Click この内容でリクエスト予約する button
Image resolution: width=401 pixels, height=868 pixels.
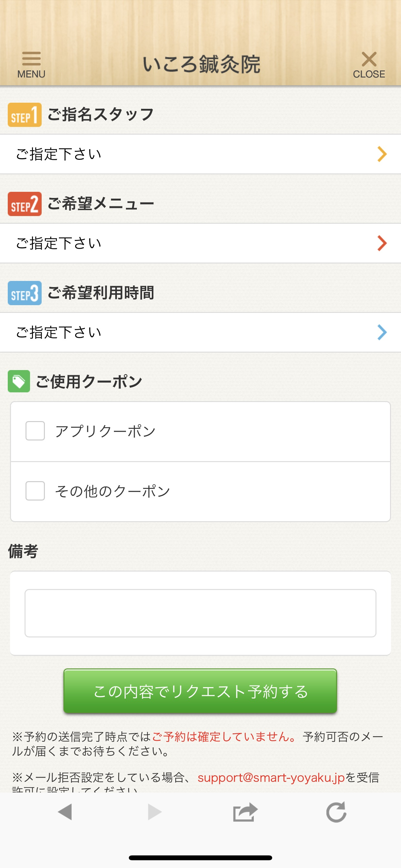click(200, 691)
